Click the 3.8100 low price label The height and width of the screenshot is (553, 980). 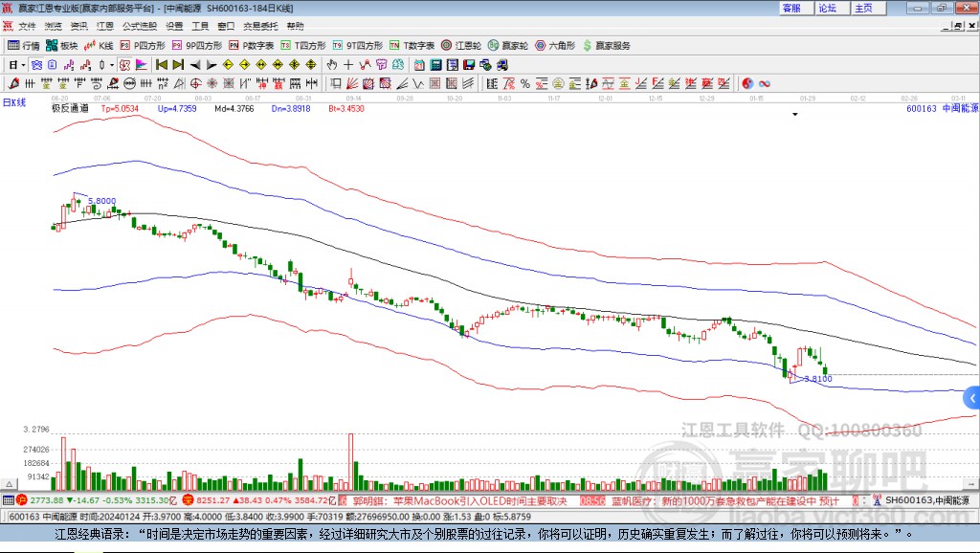(x=818, y=379)
